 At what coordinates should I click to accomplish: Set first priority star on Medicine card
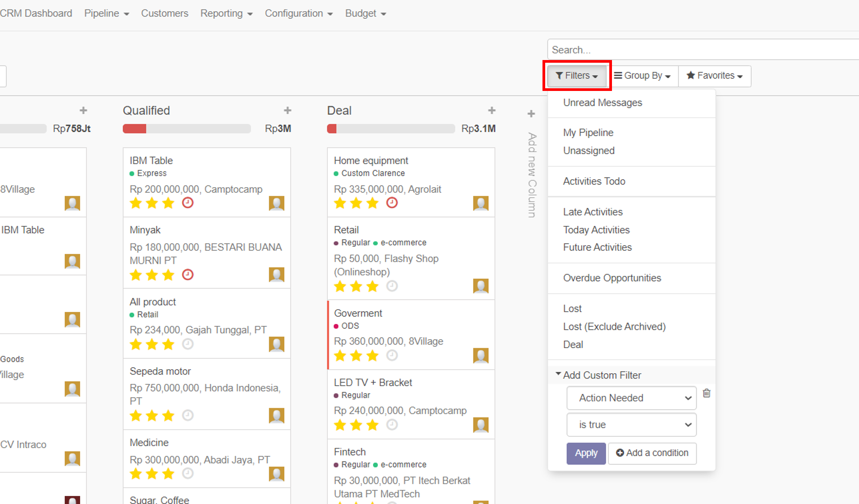tap(136, 474)
